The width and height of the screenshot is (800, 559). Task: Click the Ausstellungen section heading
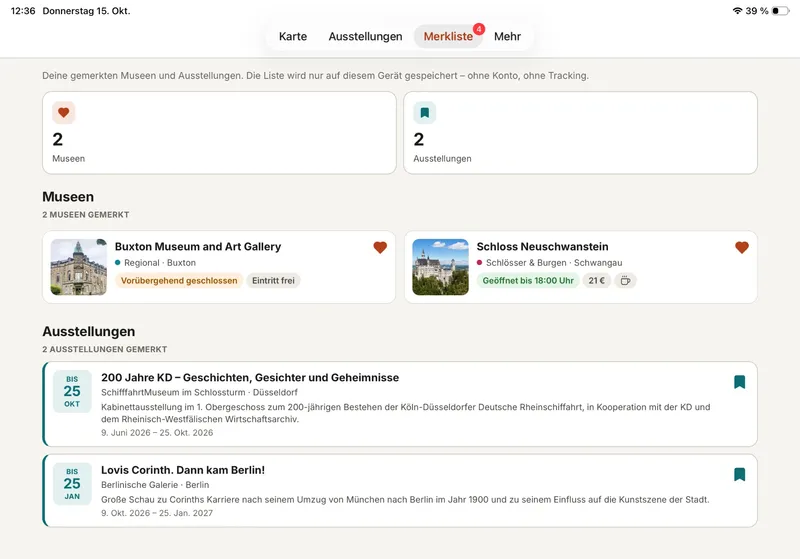coord(89,332)
